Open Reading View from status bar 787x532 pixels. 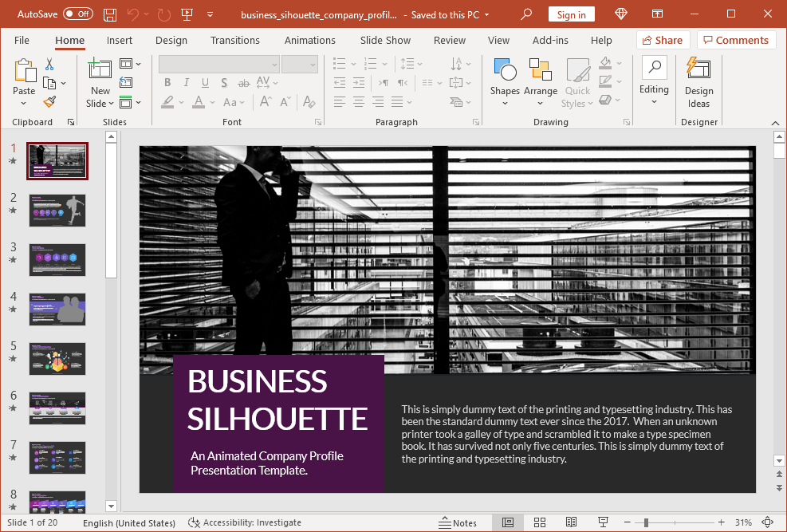tap(571, 522)
